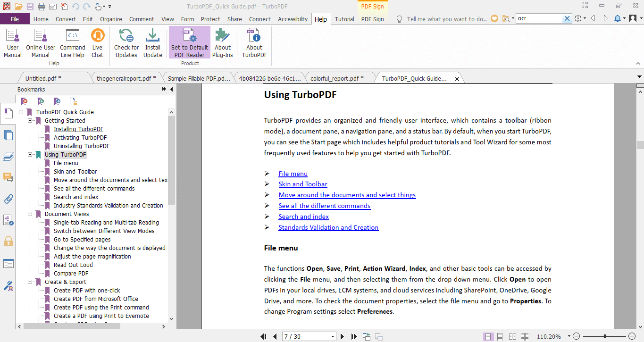
Task: Expand the Document Views bookmark section
Action: (30, 214)
